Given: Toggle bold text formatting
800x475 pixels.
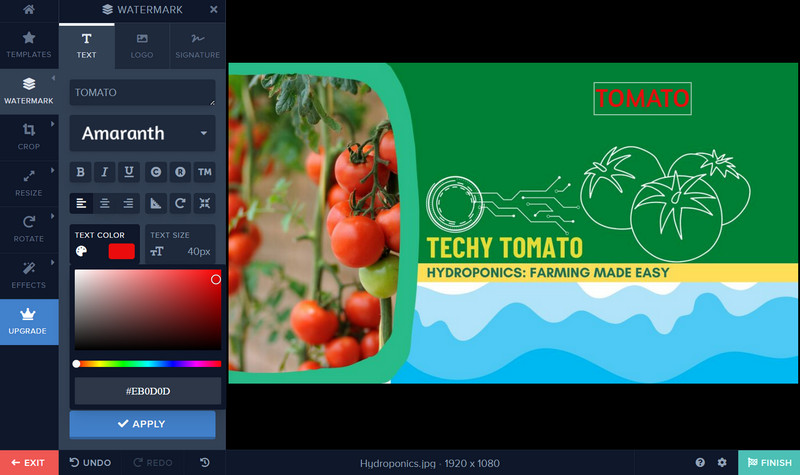Looking at the screenshot, I should pyautogui.click(x=81, y=172).
